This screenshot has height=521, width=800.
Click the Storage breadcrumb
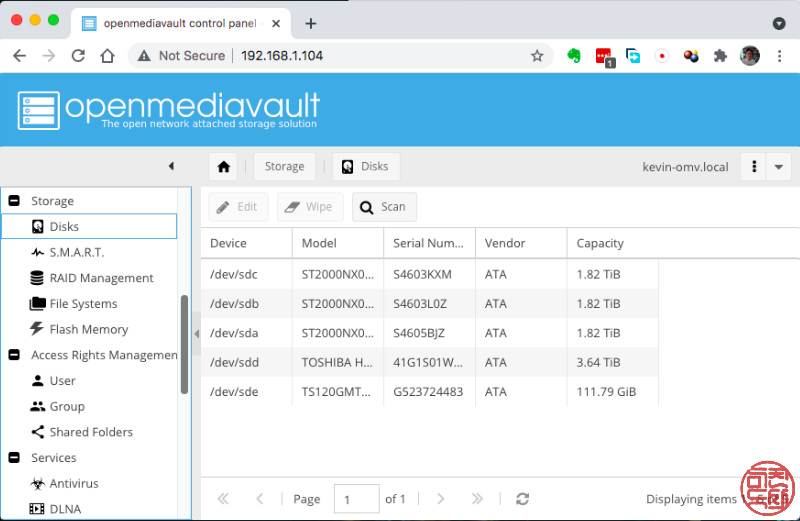pos(284,166)
